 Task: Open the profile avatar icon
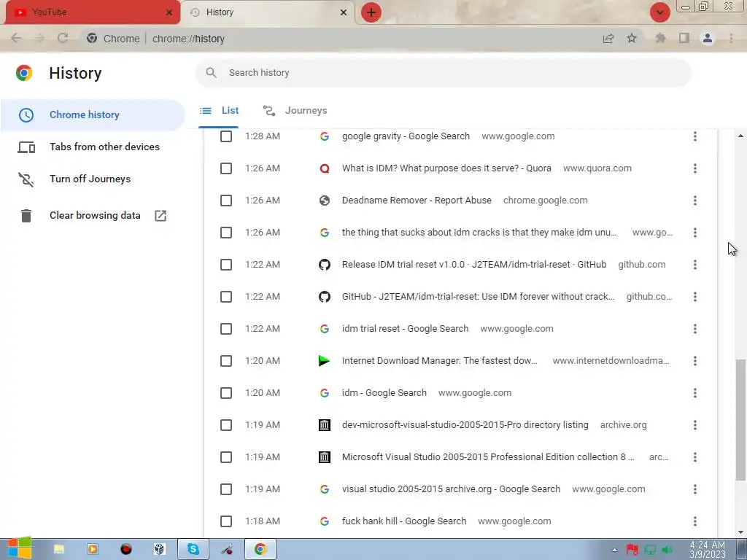pos(708,38)
